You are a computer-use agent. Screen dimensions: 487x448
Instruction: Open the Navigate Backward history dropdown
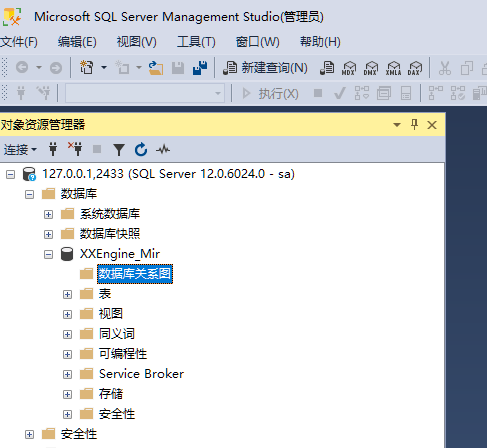[x=39, y=68]
